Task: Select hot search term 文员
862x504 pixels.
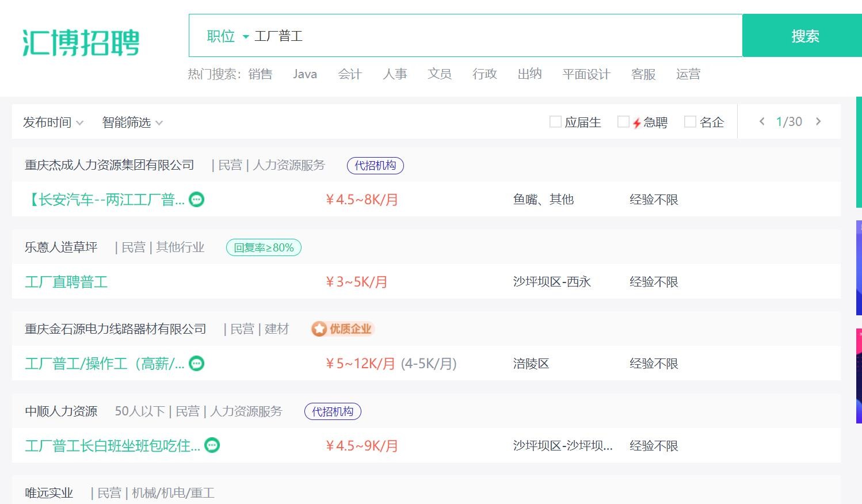Action: pyautogui.click(x=440, y=74)
